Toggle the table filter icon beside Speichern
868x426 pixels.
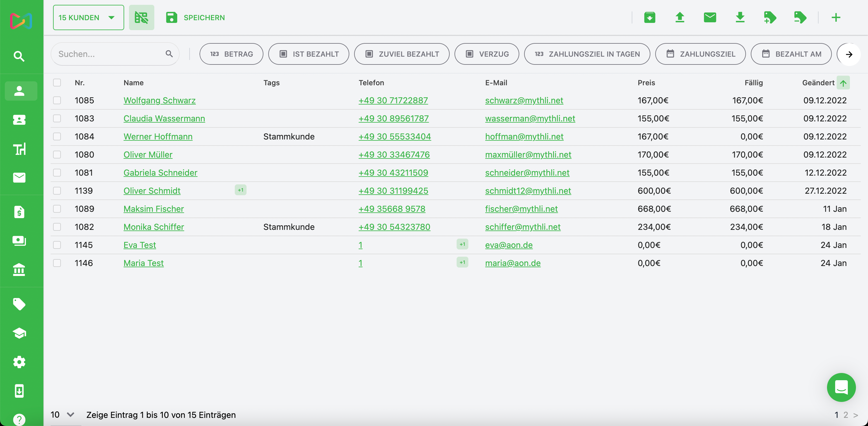point(142,17)
